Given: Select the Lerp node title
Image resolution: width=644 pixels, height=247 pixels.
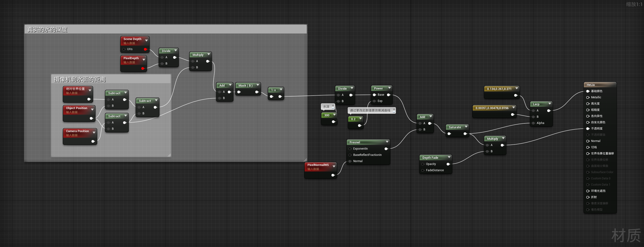Looking at the screenshot, I should [536, 104].
